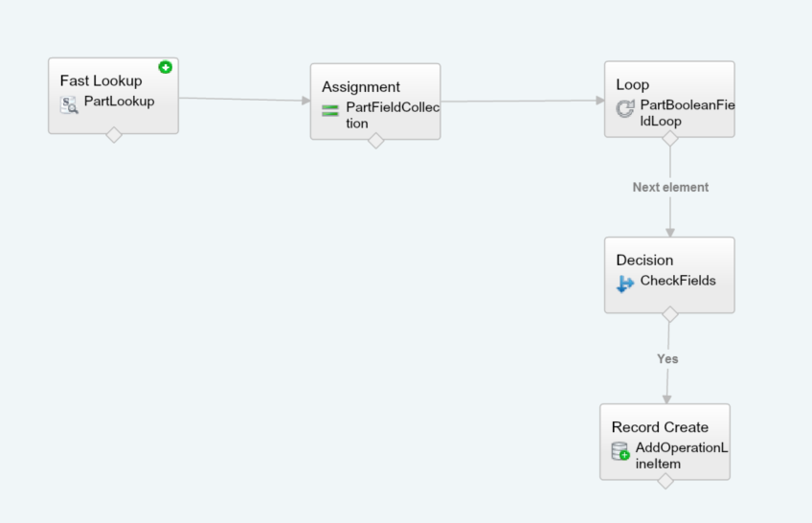Select the PartBooleanFieldLoop label
812x523 pixels.
687,113
